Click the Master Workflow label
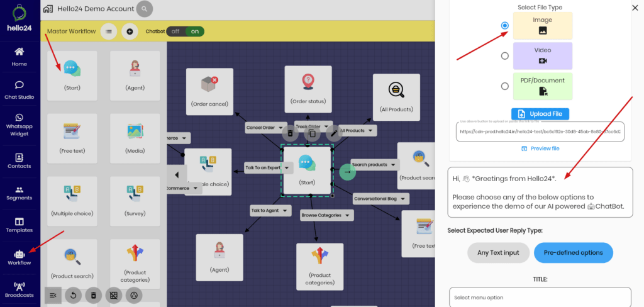The width and height of the screenshot is (644, 307). 72,31
